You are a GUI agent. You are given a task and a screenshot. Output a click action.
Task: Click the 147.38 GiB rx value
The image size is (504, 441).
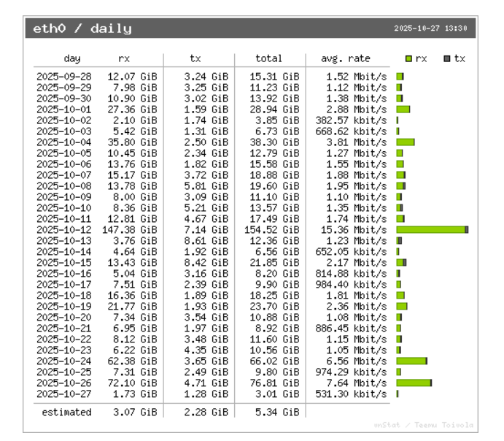tap(132, 229)
